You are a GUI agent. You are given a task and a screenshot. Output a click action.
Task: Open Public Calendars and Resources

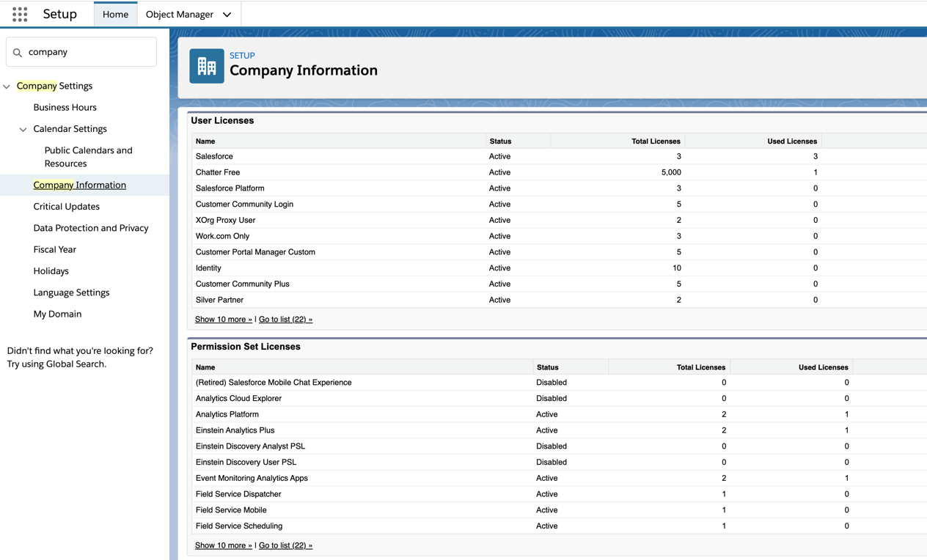click(88, 157)
